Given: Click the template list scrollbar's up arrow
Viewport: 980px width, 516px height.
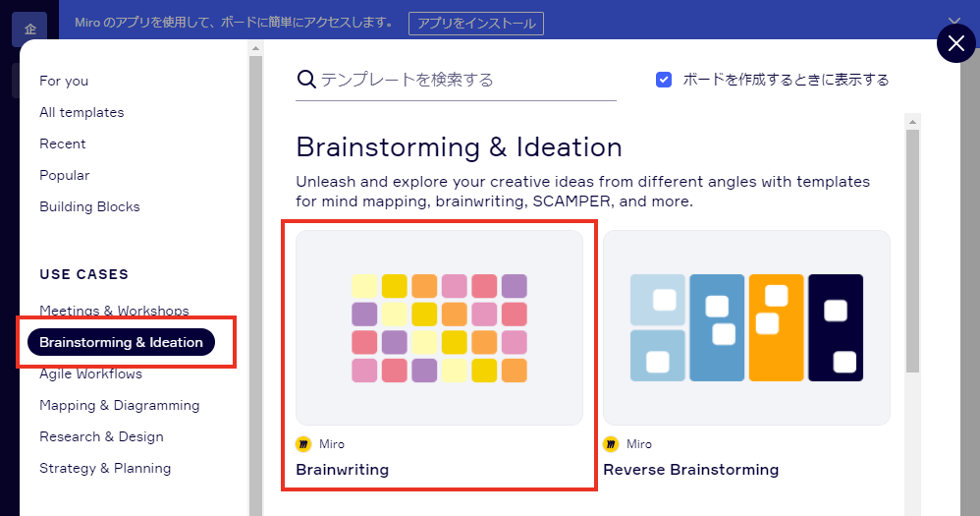Looking at the screenshot, I should (912, 121).
